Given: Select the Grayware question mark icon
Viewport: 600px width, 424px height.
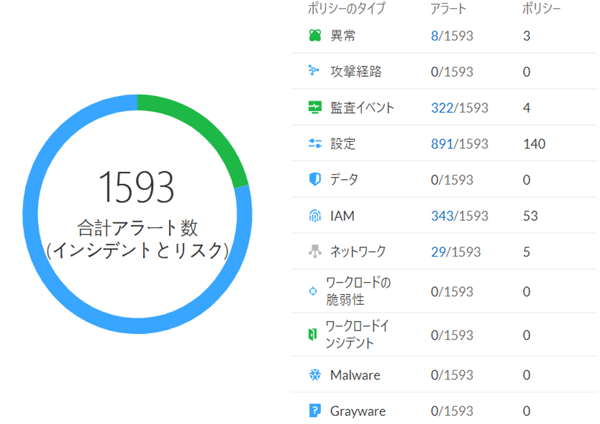Looking at the screenshot, I should tap(315, 410).
